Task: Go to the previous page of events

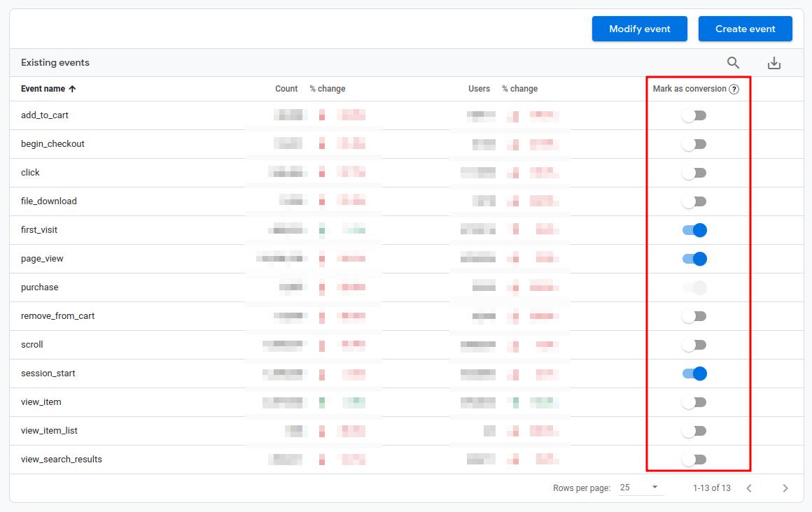Action: click(x=749, y=488)
